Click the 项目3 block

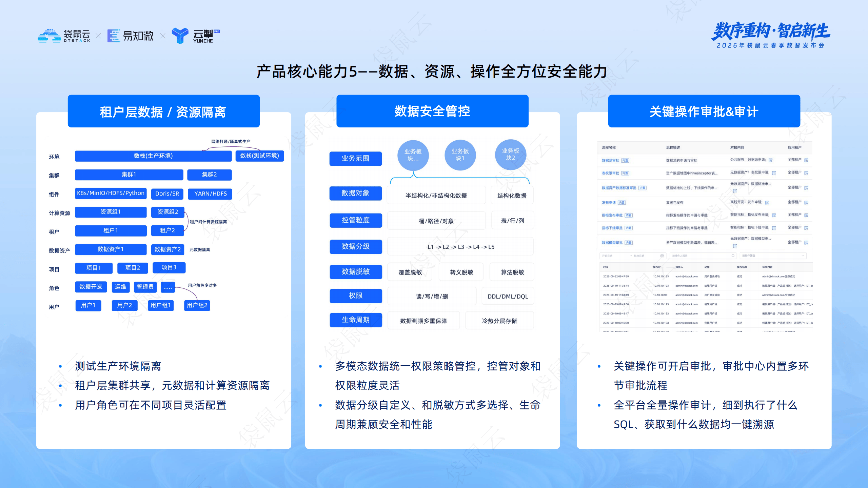coord(169,268)
